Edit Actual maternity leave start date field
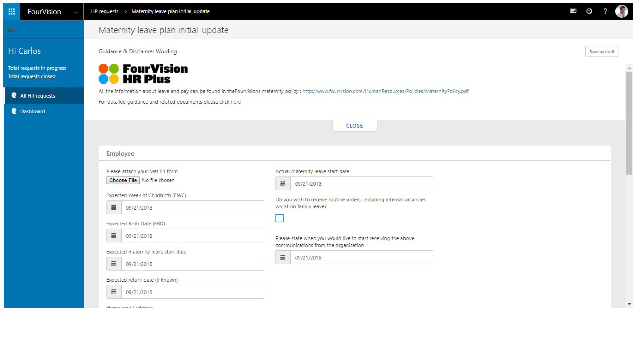Viewport: 644px width, 362px height. (x=362, y=184)
